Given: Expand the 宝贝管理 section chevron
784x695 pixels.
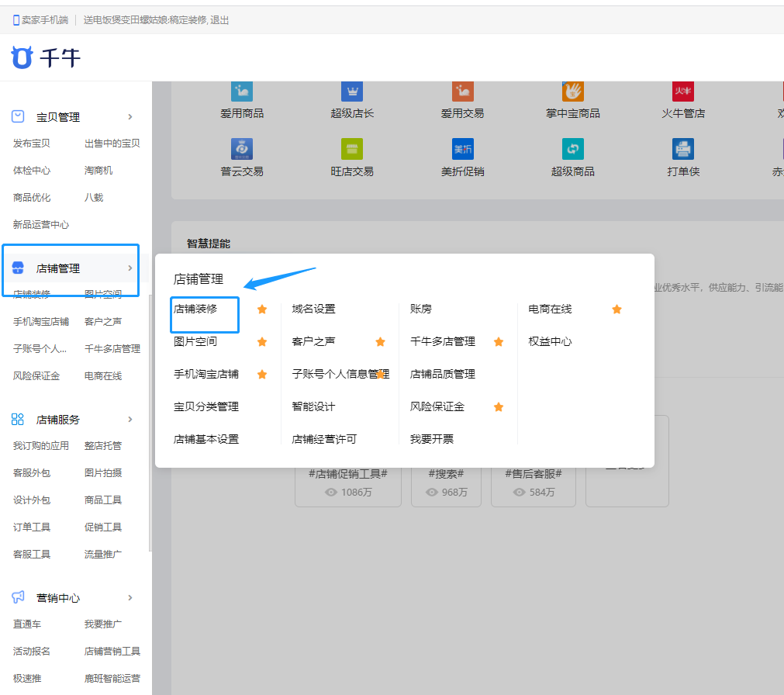Looking at the screenshot, I should pos(130,117).
